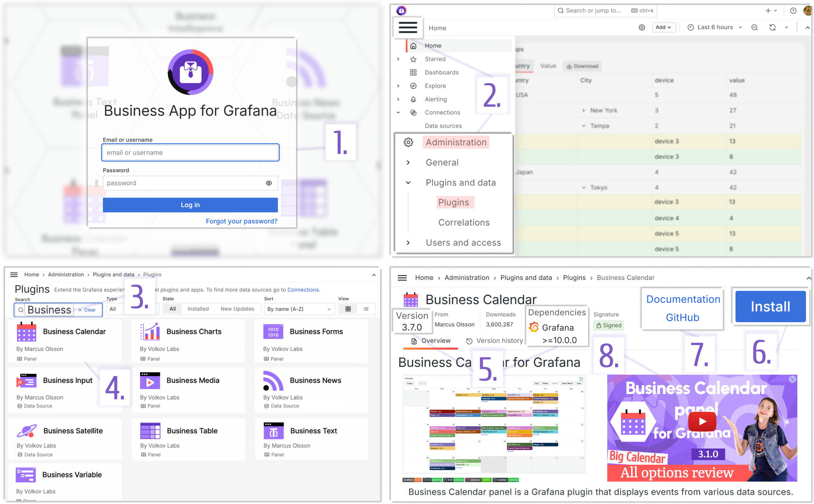Open the Business Satellite plugin card

[65, 439]
